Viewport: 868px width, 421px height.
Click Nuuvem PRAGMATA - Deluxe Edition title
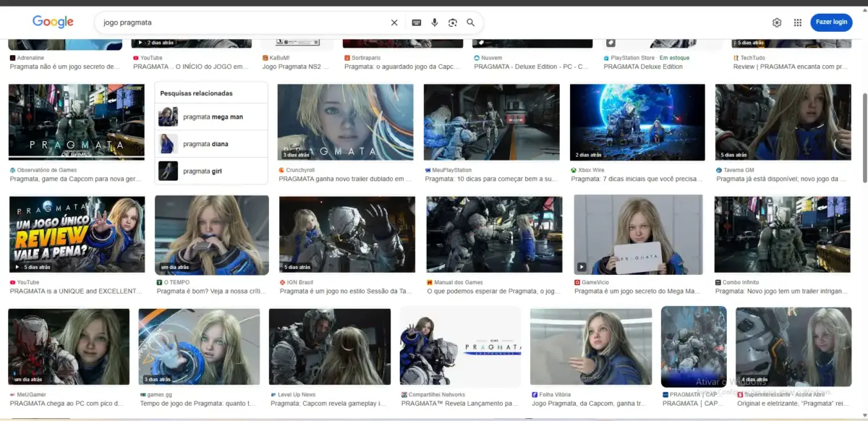[532, 67]
